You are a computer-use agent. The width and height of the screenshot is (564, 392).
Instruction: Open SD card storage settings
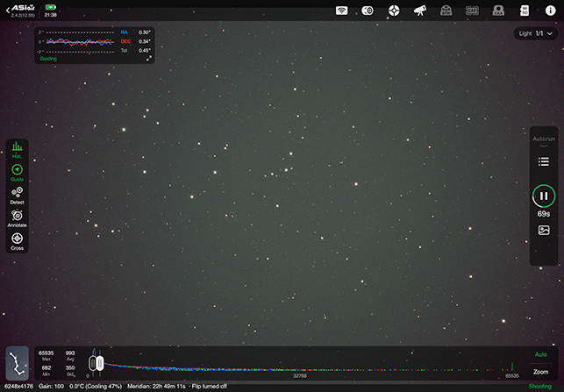click(x=525, y=11)
